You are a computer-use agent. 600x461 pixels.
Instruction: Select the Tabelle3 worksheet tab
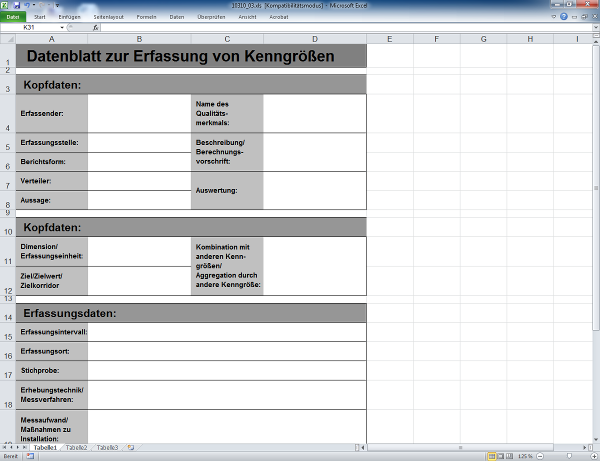point(108,447)
